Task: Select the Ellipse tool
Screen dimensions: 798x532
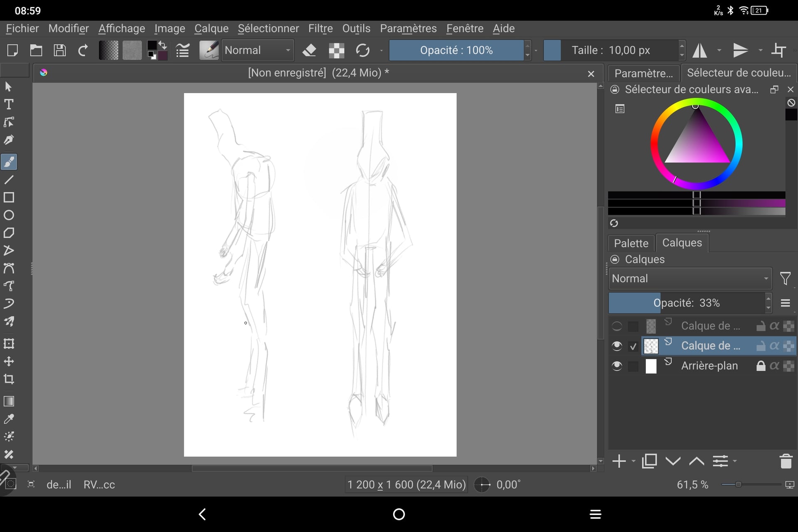Action: [x=9, y=215]
